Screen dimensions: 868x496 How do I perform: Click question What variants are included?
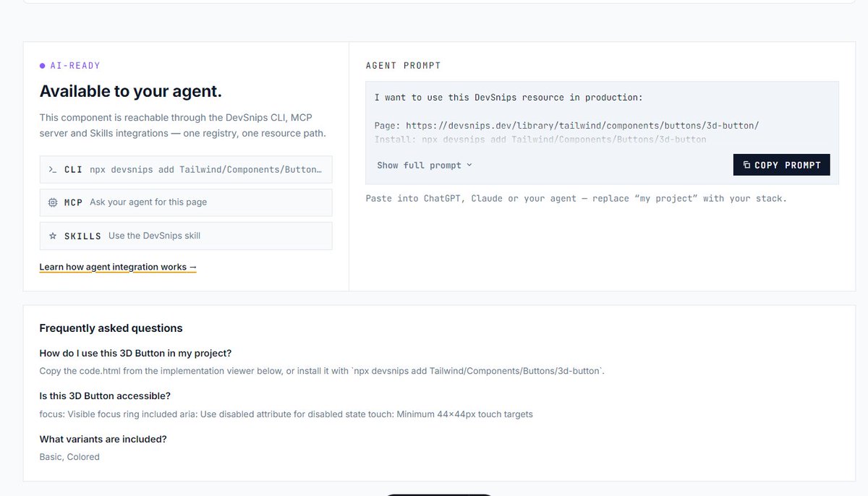(103, 440)
